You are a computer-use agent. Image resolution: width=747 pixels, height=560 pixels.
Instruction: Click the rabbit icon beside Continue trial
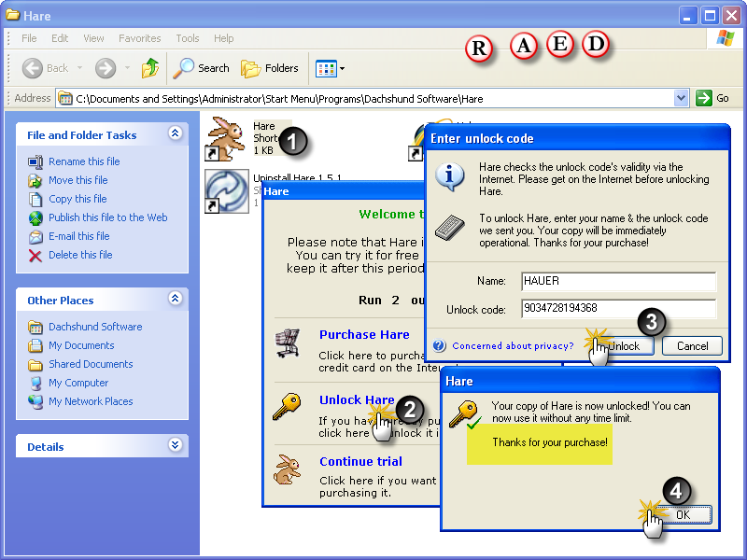coord(287,469)
